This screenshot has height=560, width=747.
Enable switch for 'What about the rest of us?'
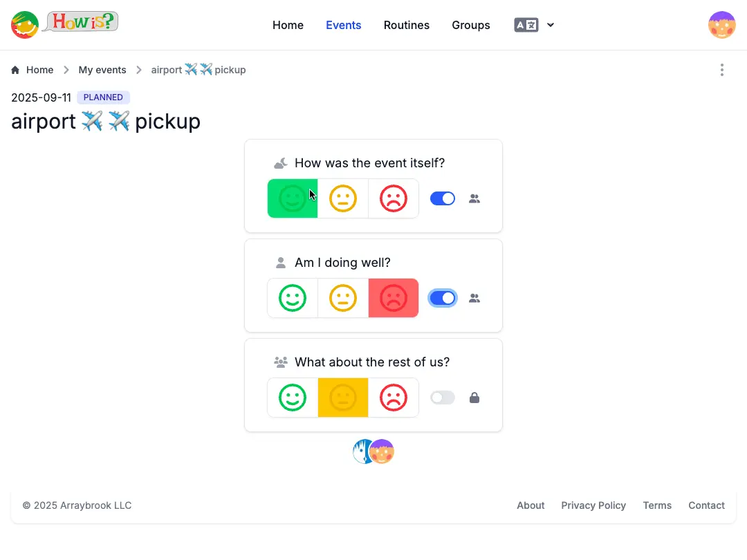point(443,398)
